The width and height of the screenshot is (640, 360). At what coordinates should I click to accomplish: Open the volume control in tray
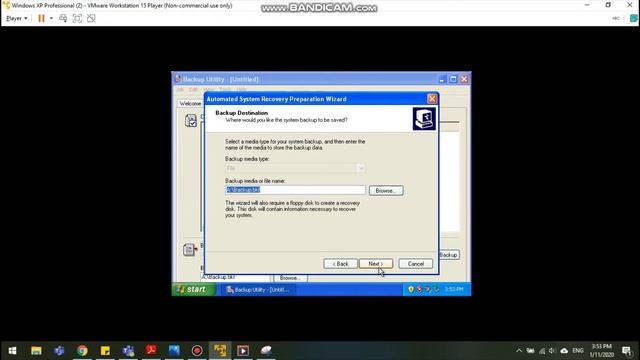[552, 351]
